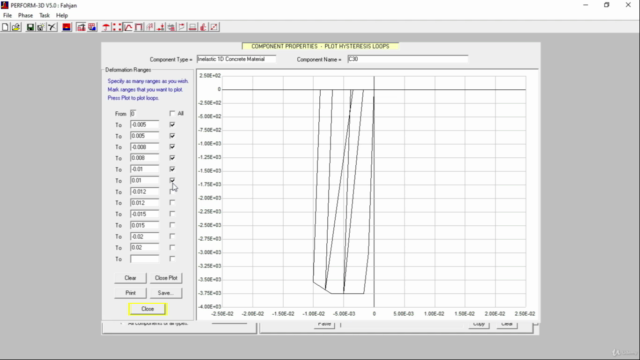The height and width of the screenshot is (360, 640).
Task: Click the To field containing -0.01
Action: point(144,169)
